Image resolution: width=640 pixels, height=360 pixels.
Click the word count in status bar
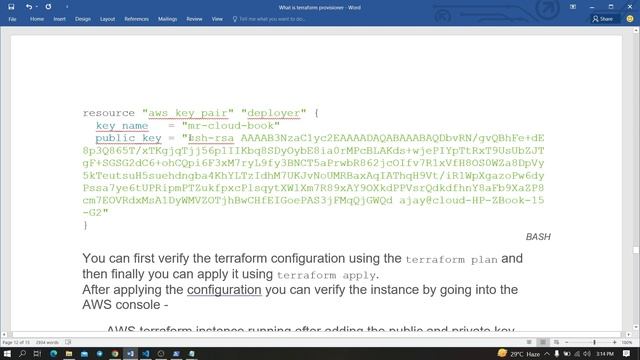point(47,342)
